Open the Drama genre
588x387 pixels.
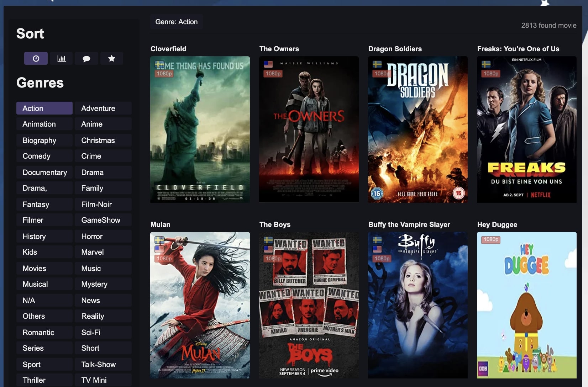[x=103, y=172]
